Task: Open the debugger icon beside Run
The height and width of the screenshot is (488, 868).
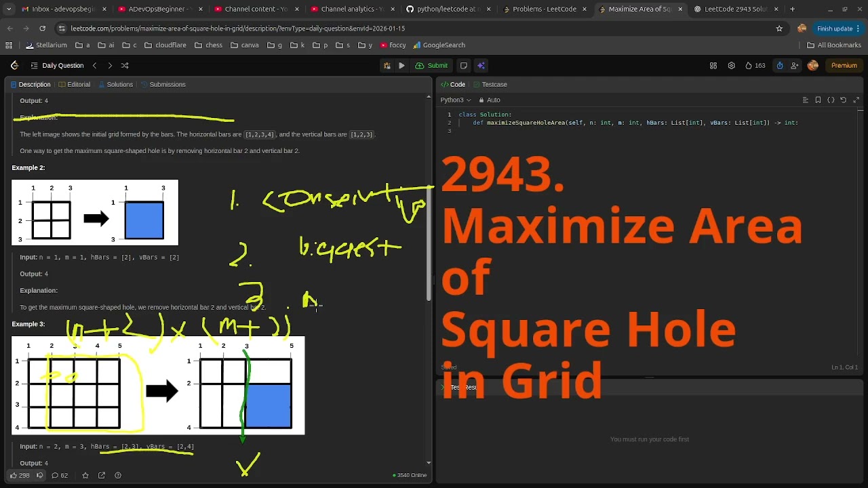Action: (x=387, y=66)
